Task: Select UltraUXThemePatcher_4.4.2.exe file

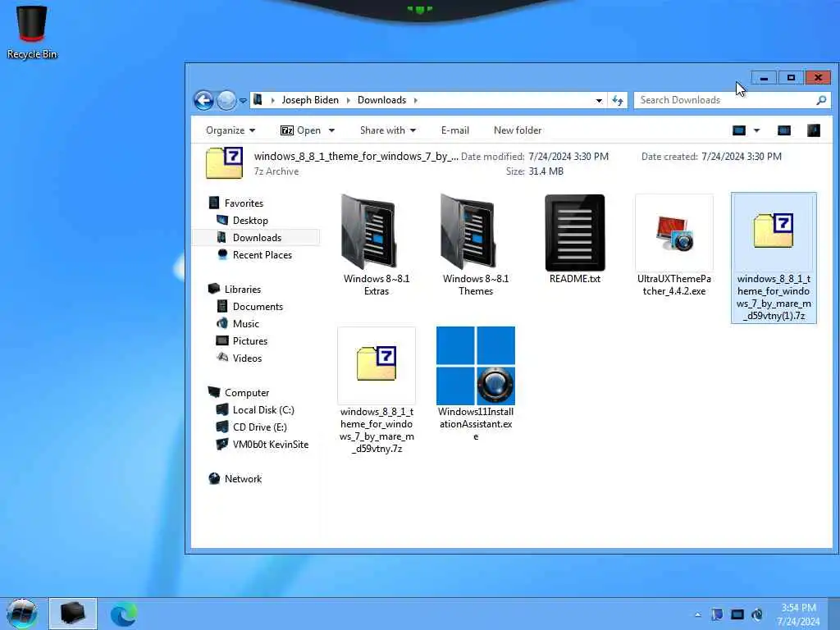Action: click(674, 245)
